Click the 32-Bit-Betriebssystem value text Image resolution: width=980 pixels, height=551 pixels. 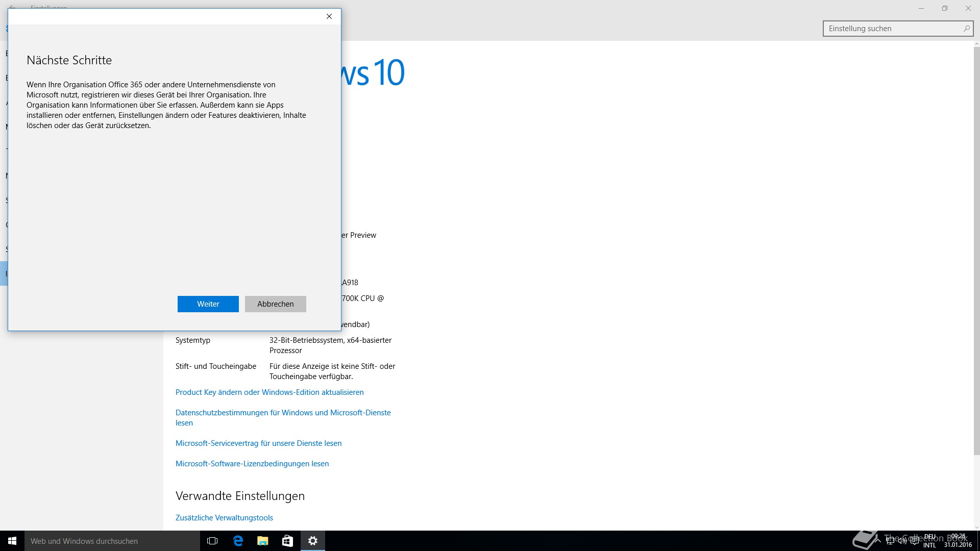click(x=330, y=345)
